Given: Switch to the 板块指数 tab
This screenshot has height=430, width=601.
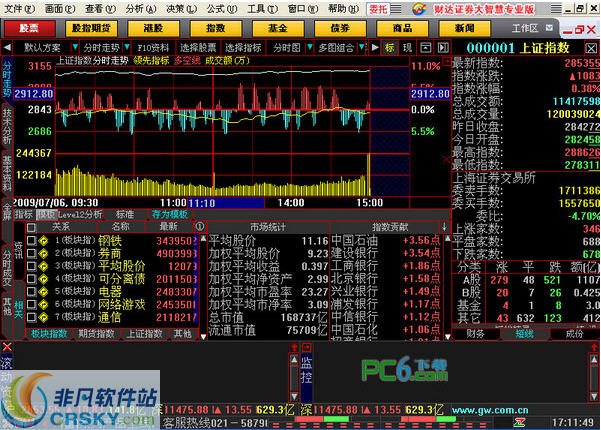Looking at the screenshot, I should (49, 334).
